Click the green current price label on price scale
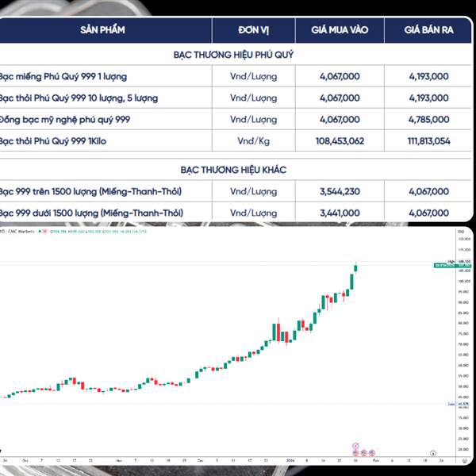Viewport: 476px width, 476px height. [453, 266]
